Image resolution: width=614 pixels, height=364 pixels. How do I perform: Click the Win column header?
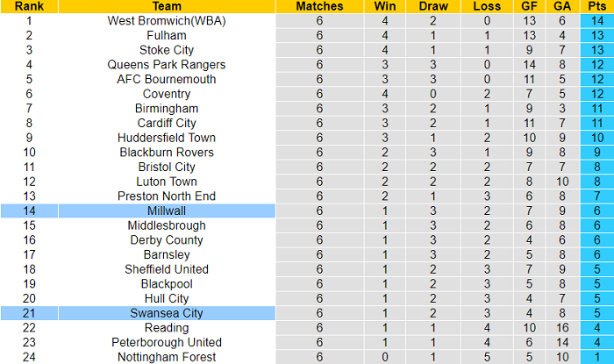point(384,6)
